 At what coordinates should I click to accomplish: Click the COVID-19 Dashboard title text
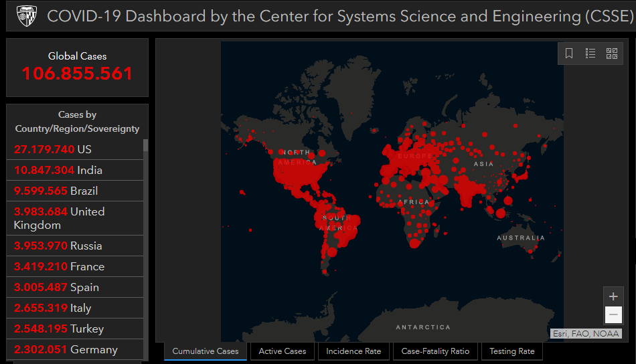click(x=340, y=16)
